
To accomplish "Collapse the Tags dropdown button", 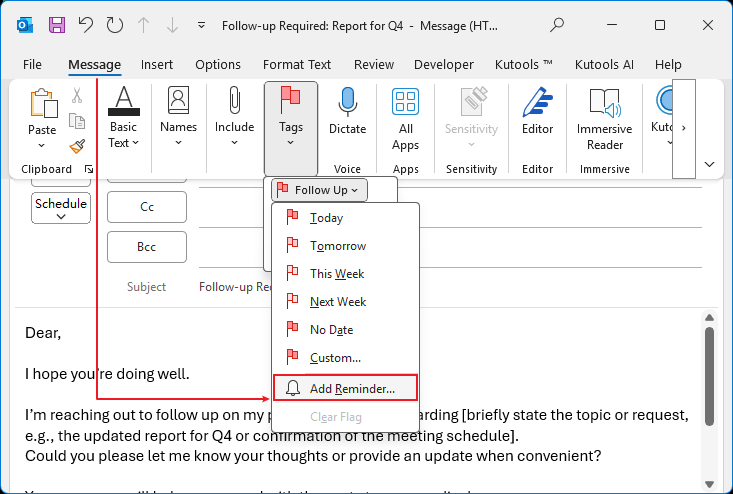I will click(x=291, y=128).
